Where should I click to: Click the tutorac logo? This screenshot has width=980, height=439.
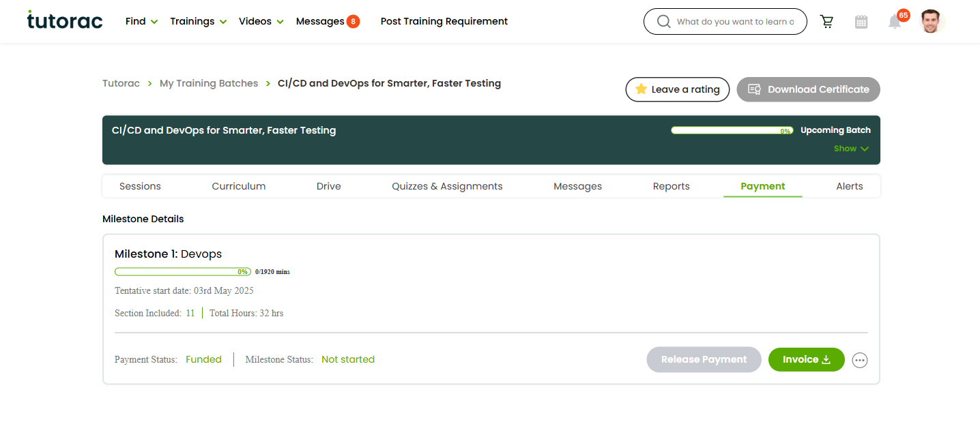click(65, 20)
